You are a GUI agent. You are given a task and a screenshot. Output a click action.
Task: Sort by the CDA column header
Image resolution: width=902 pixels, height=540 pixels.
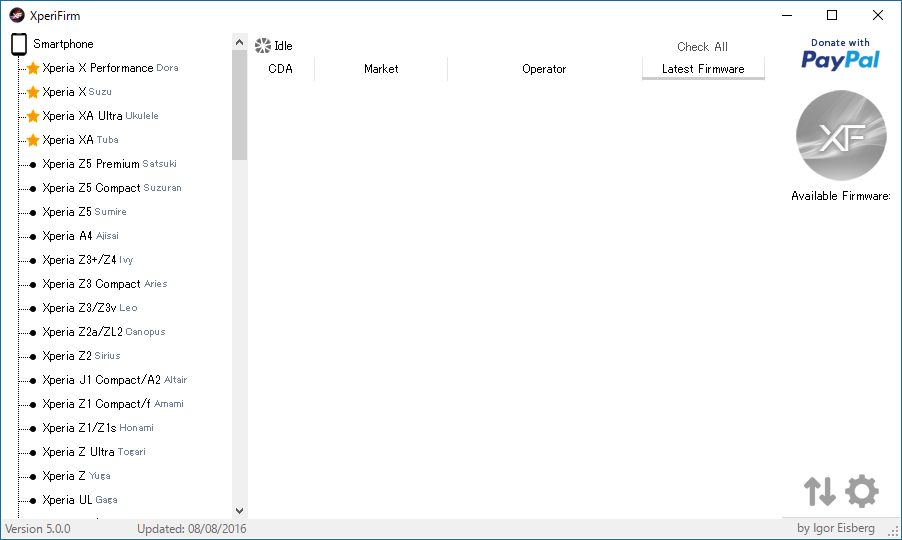[x=281, y=69]
